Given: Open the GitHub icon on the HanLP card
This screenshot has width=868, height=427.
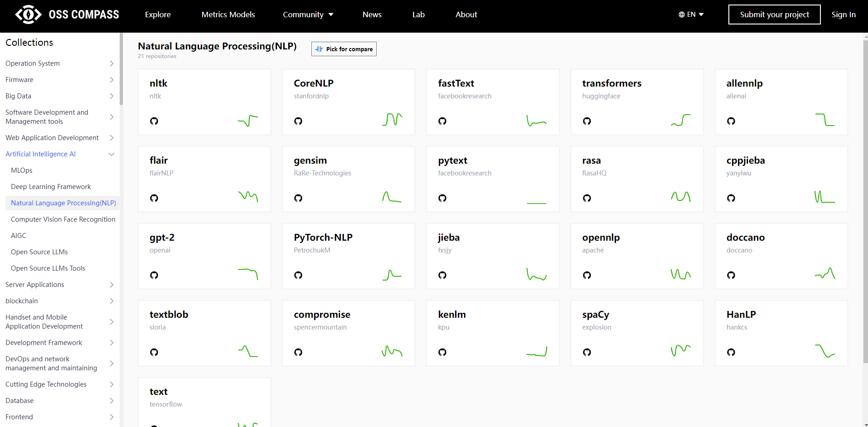Looking at the screenshot, I should point(731,352).
